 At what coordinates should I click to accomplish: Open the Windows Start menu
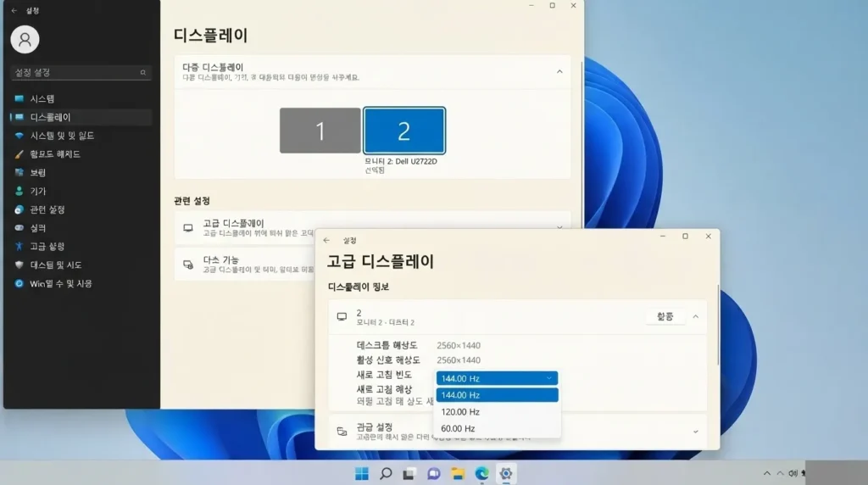tap(361, 473)
